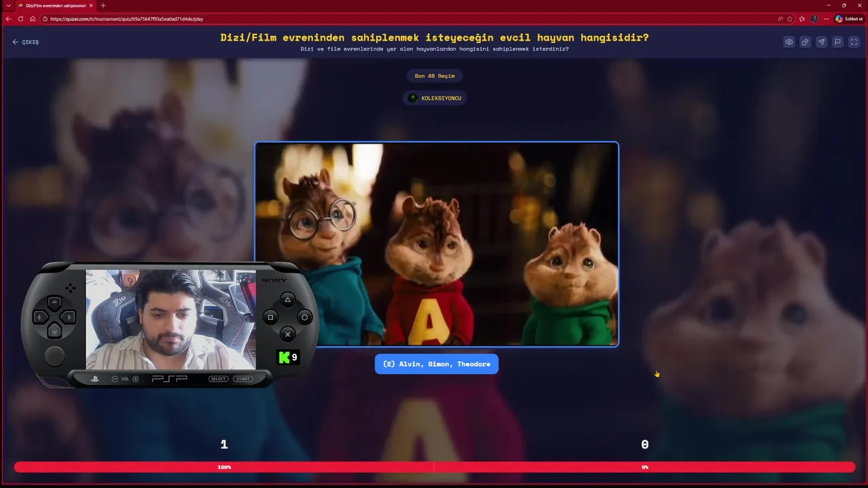Click the 100% red vote progress bar

pyautogui.click(x=224, y=467)
